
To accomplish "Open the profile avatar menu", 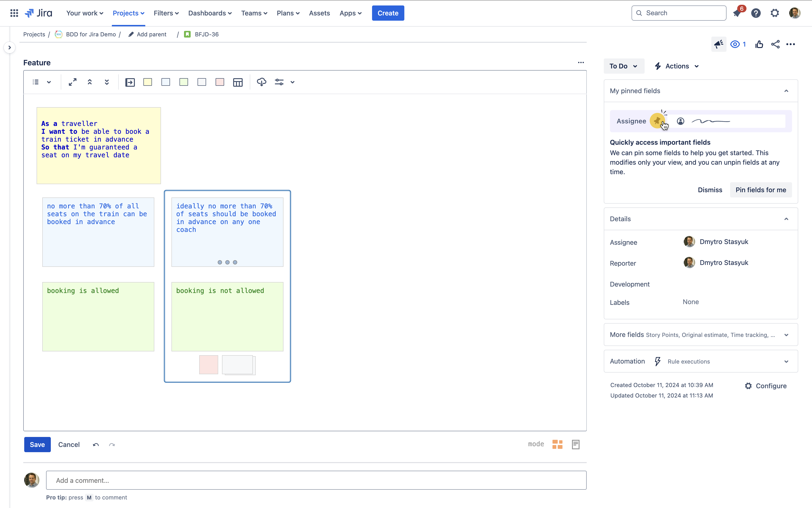I will [794, 13].
